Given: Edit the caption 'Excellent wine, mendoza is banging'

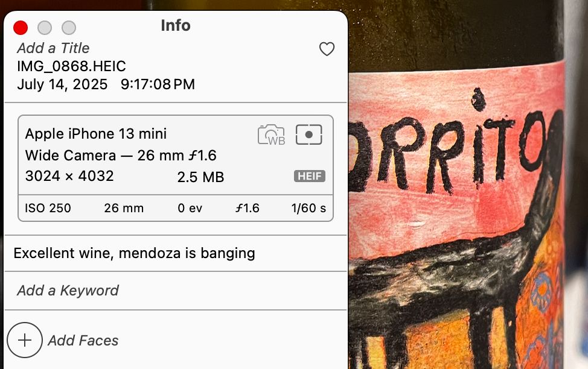Looking at the screenshot, I should (134, 253).
